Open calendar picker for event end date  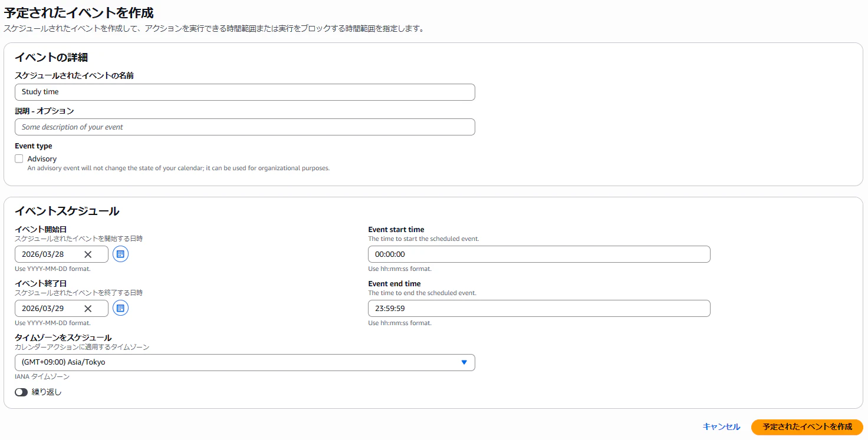pyautogui.click(x=120, y=308)
